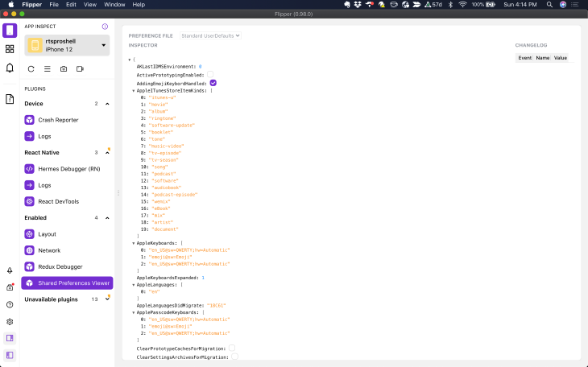The image size is (588, 367).
Task: Open the View menu in menu bar
Action: coord(90,5)
